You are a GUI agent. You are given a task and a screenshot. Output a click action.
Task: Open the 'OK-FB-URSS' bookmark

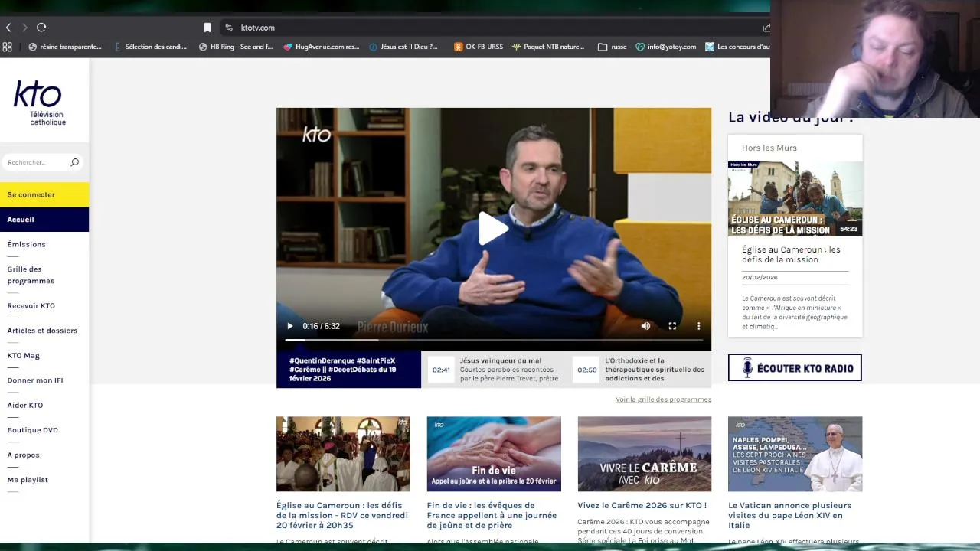pos(479,47)
